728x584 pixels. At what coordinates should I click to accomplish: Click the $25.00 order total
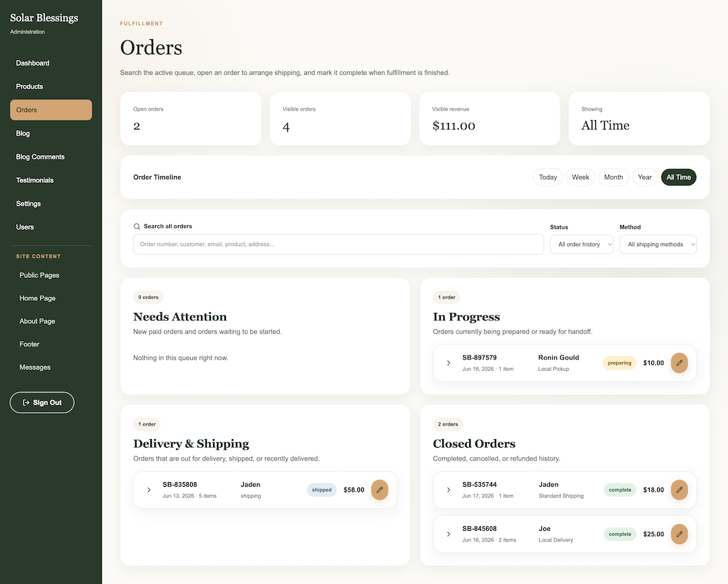653,534
